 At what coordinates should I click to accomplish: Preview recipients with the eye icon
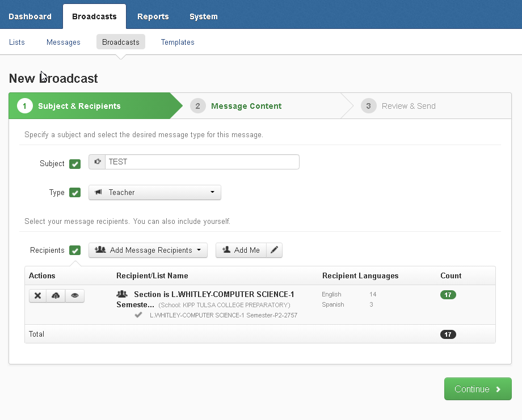coord(74,296)
